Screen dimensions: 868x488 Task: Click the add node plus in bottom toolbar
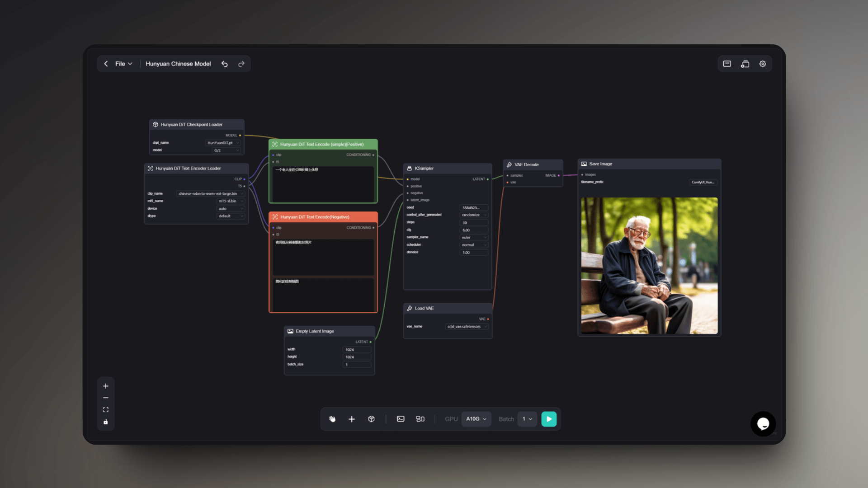coord(352,419)
